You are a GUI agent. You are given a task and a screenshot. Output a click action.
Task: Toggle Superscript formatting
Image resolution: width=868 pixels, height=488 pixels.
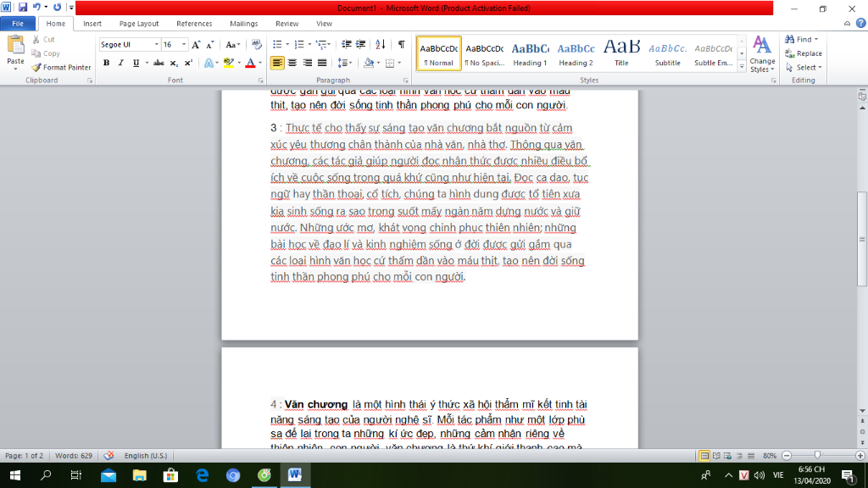[x=188, y=63]
